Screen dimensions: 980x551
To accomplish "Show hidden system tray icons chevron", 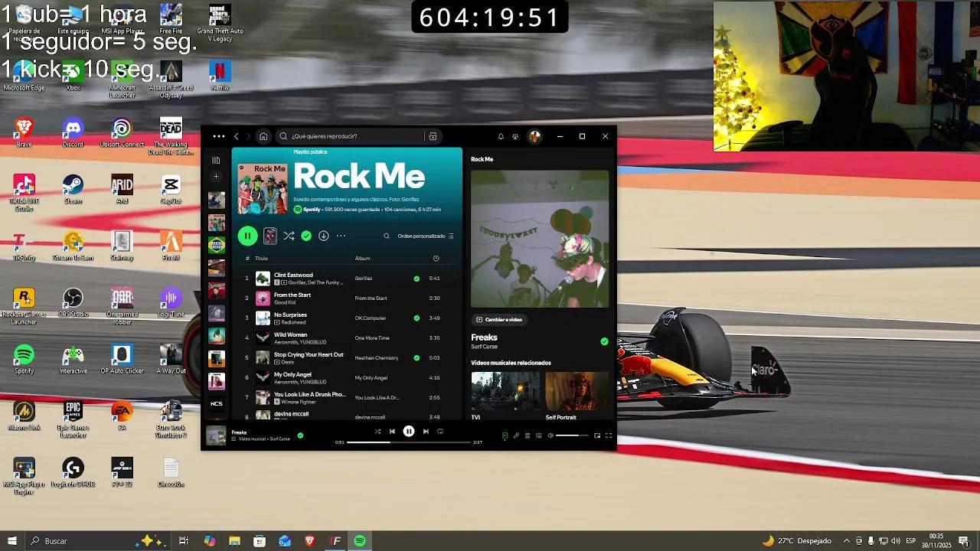I will [x=846, y=541].
